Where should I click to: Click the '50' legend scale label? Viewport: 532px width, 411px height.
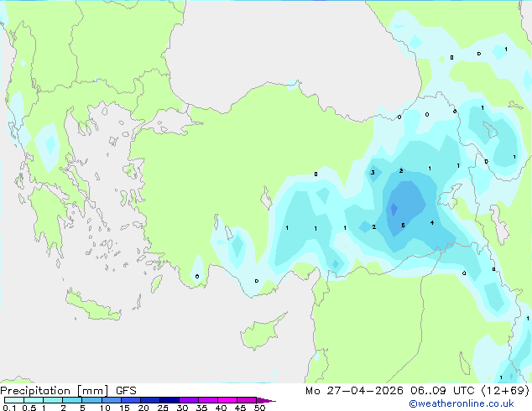[260, 408]
